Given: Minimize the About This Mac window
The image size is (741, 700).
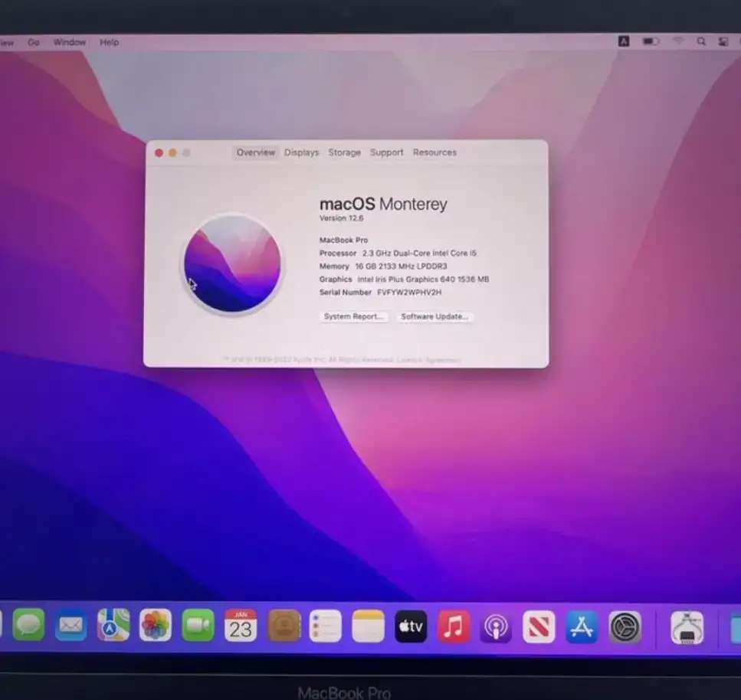Looking at the screenshot, I should coord(172,153).
